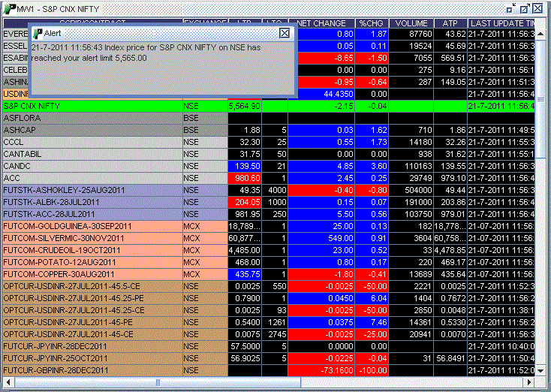Click the Alert dialog title icon
The image size is (551, 392).
point(37,33)
